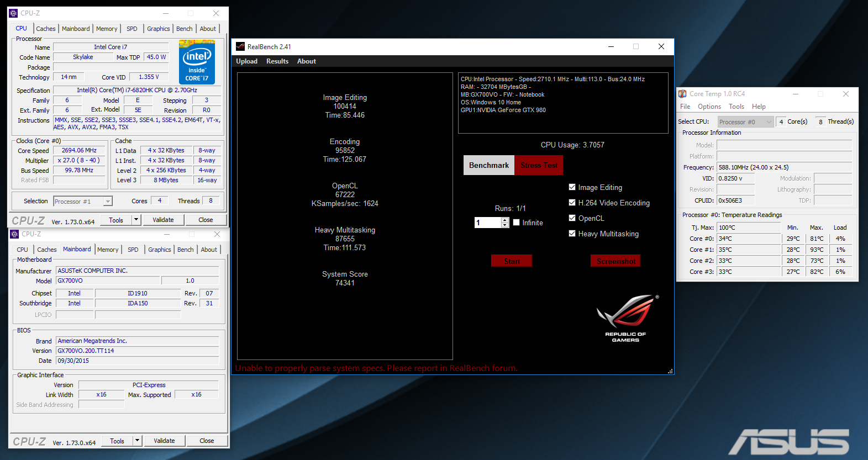Click the CPU Usage readout
Viewport: 868px width, 460px height.
coord(572,145)
